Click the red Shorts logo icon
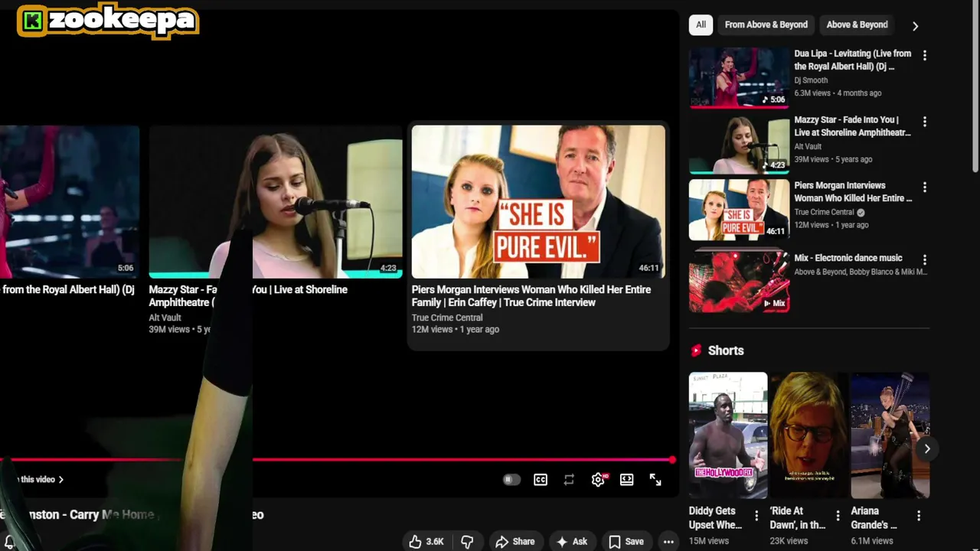The image size is (980, 551). point(696,350)
